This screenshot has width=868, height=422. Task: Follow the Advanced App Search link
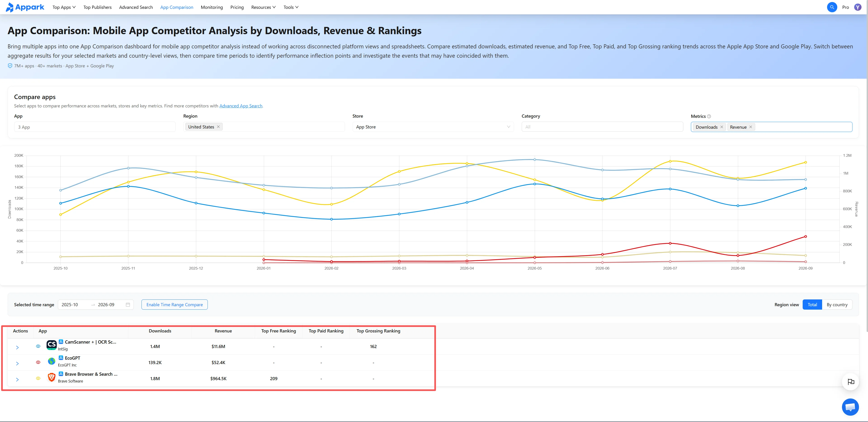click(x=241, y=106)
